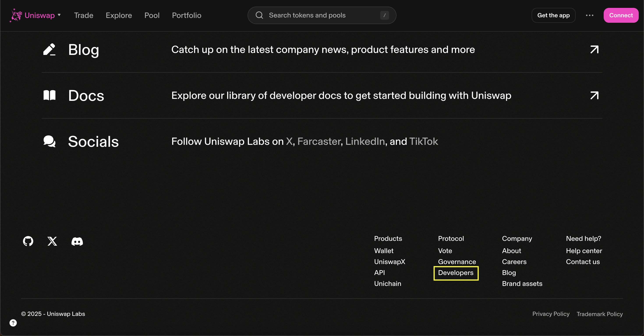Viewport: 644px width, 336px height.
Task: Click the help question mark icon
Action: point(13,323)
